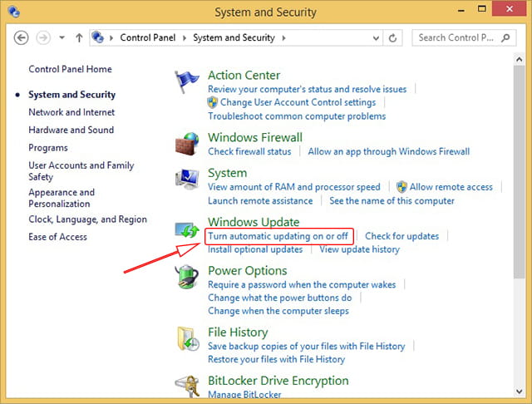Click the File History folder icon
The width and height of the screenshot is (532, 404).
coord(188,338)
